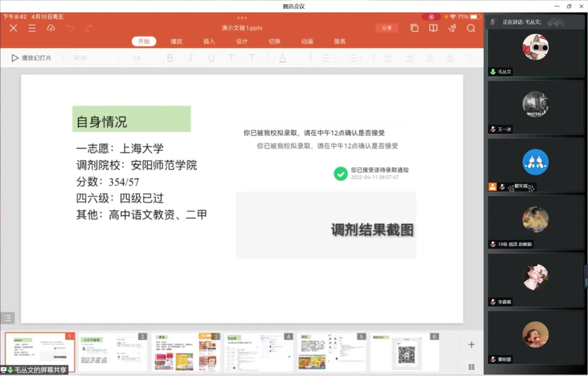This screenshot has width=588, height=376.
Task: Click the green checkmark accepted icon
Action: [341, 174]
